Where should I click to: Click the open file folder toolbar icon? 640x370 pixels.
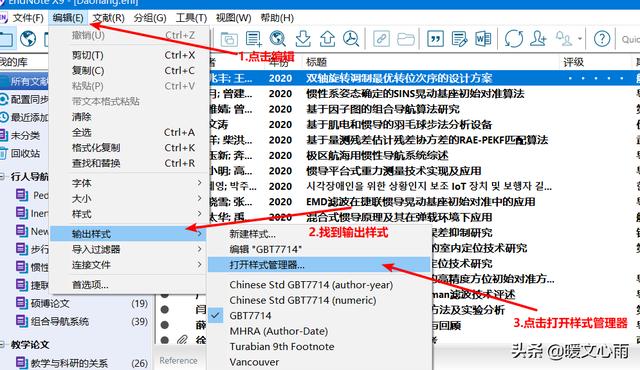coord(406,39)
